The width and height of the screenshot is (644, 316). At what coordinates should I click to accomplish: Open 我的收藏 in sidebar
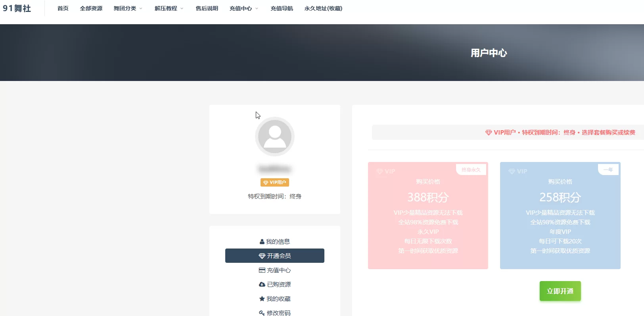tap(275, 299)
